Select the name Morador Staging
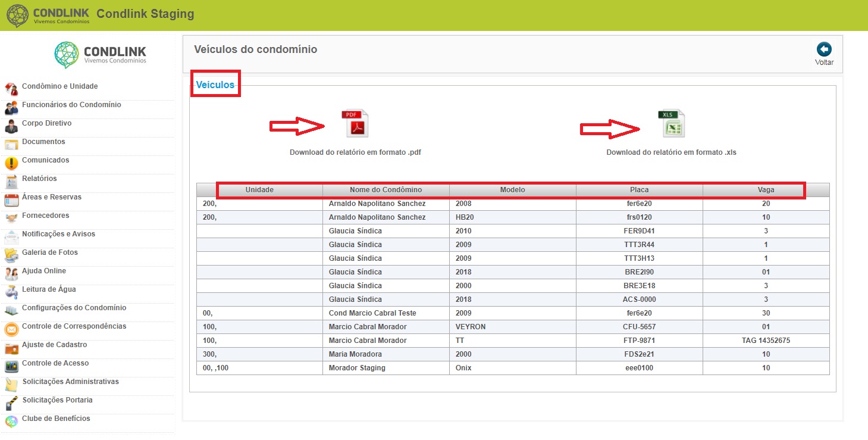The width and height of the screenshot is (868, 440). tap(357, 368)
